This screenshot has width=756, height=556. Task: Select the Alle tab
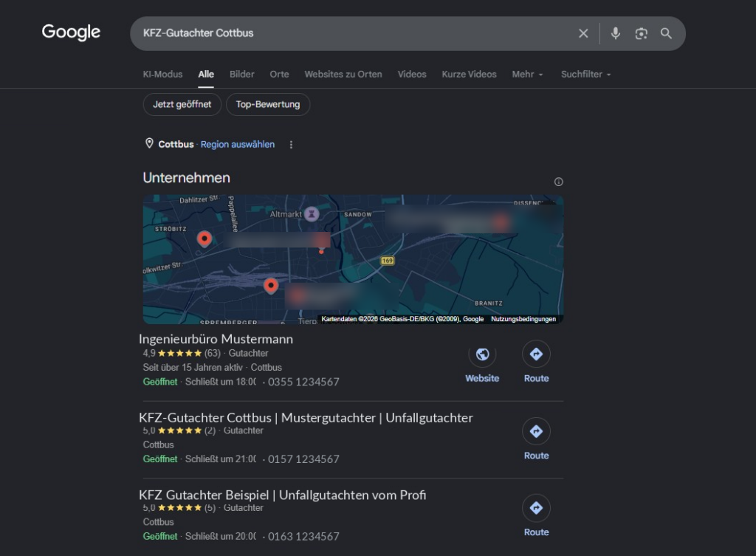(x=206, y=75)
